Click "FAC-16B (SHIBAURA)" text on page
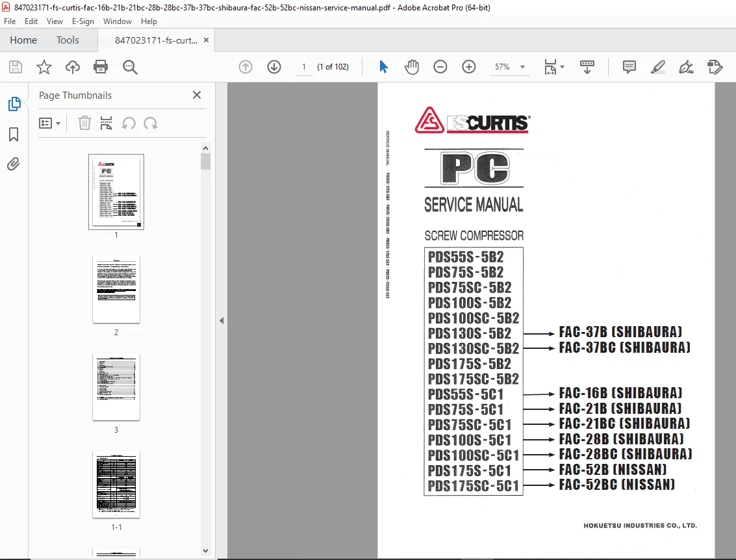 point(620,393)
